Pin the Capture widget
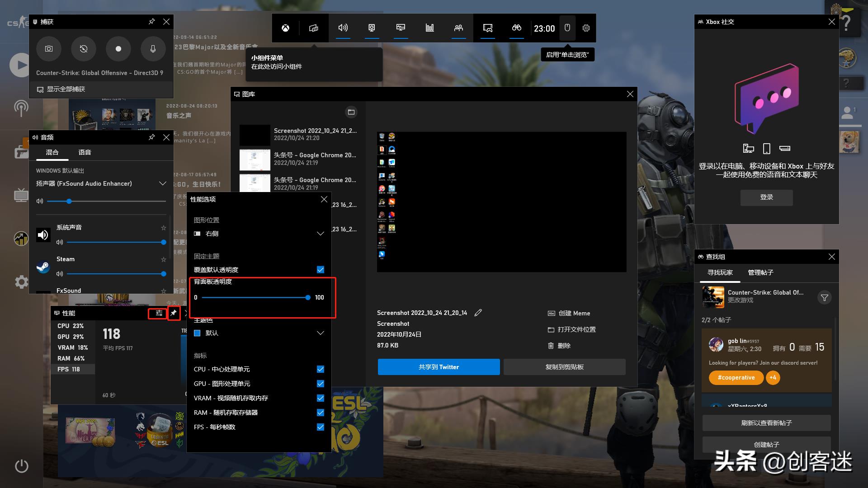 click(152, 22)
